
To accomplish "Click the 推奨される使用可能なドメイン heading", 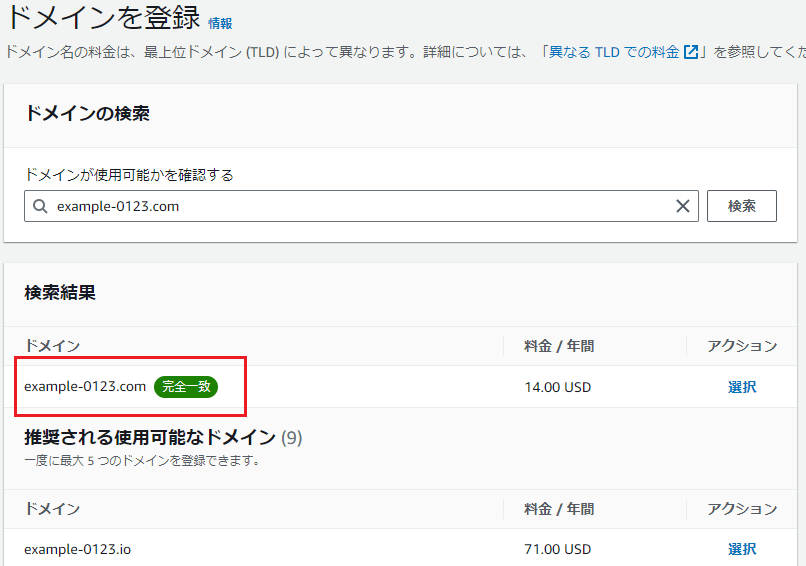I will (x=150, y=437).
